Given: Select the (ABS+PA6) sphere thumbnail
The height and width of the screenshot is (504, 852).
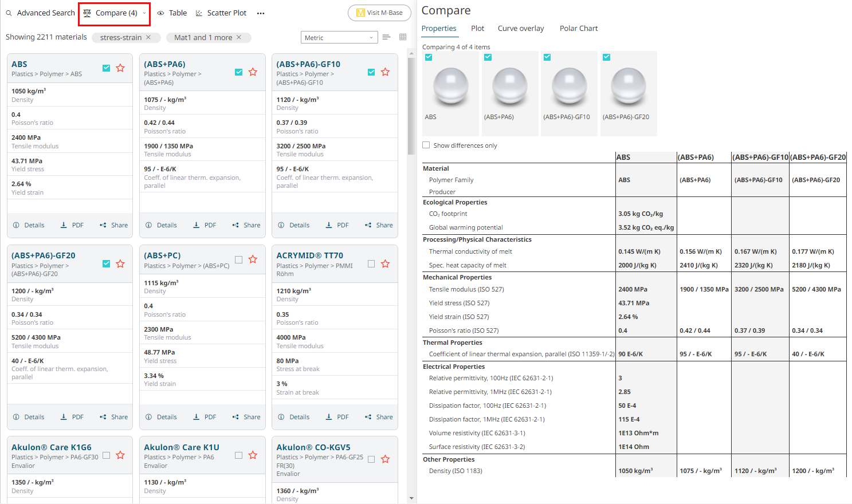Looking at the screenshot, I should pos(510,86).
